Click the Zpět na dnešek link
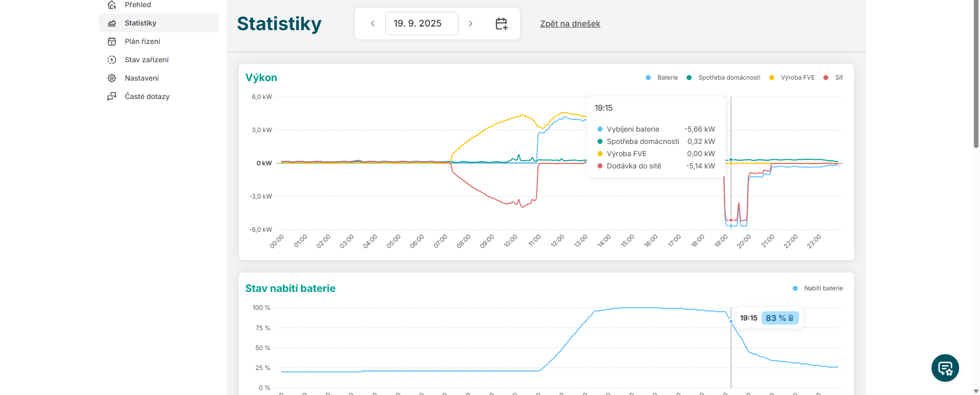 (570, 23)
